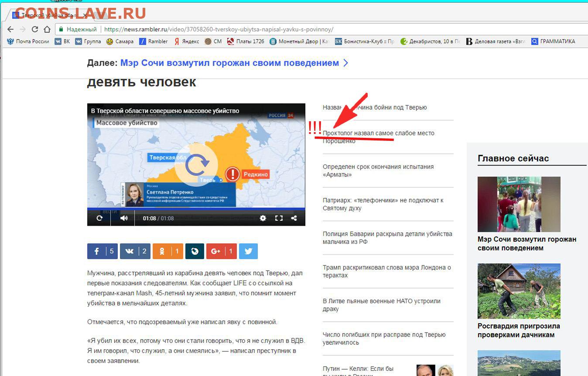Click the Путин and Келли photo thumbnail
The image size is (588, 376).
(x=435, y=370)
